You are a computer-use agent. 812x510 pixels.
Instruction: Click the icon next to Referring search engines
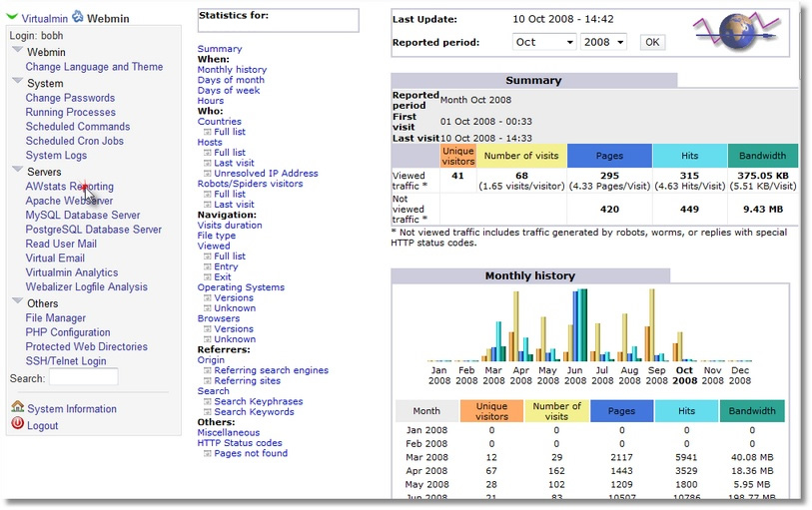pyautogui.click(x=207, y=370)
